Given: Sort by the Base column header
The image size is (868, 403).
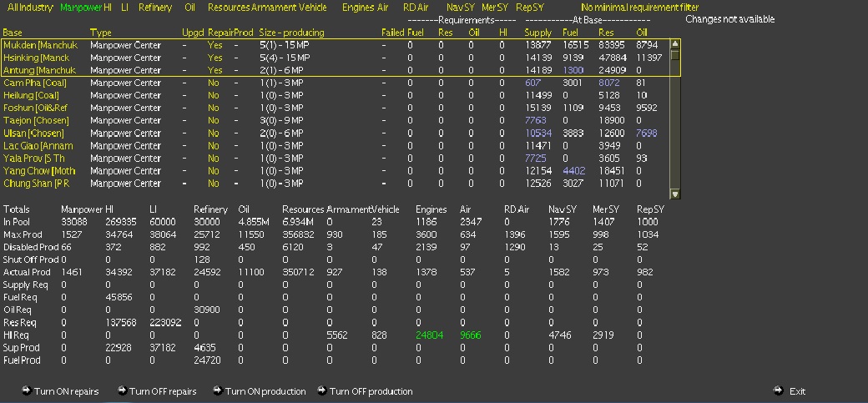Looking at the screenshot, I should (x=13, y=33).
